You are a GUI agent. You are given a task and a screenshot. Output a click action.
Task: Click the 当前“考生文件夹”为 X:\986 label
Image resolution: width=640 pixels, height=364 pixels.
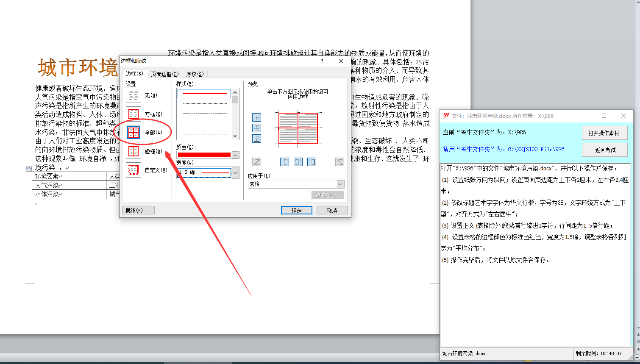[484, 132]
